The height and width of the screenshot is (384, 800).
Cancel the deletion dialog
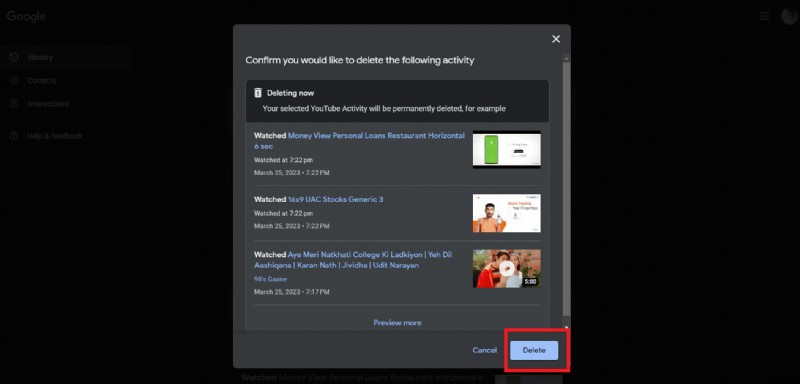[x=484, y=350]
